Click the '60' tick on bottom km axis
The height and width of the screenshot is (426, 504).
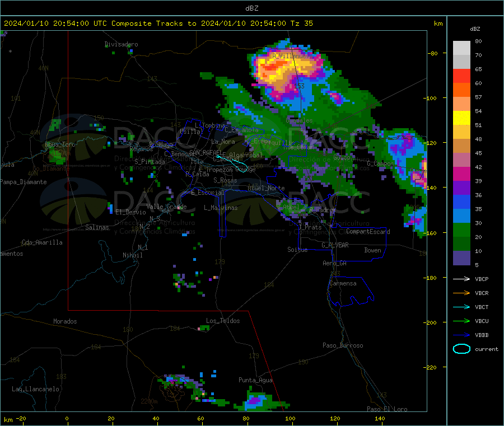click(200, 418)
